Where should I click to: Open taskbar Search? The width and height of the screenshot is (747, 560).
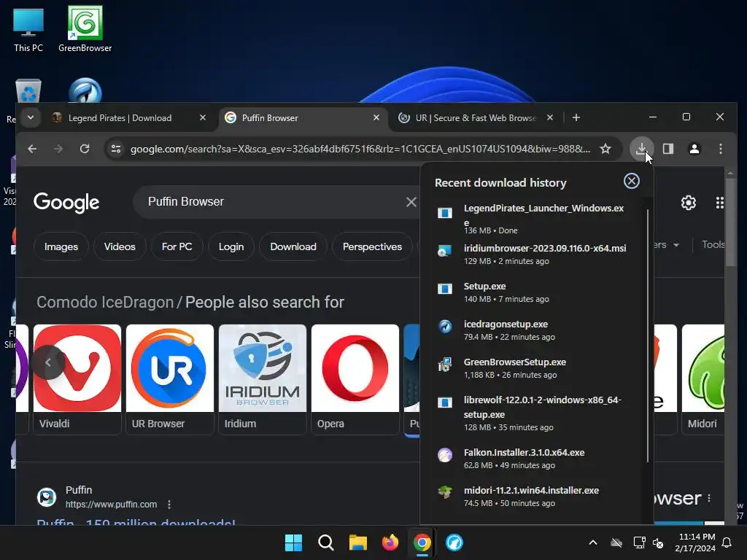click(326, 542)
